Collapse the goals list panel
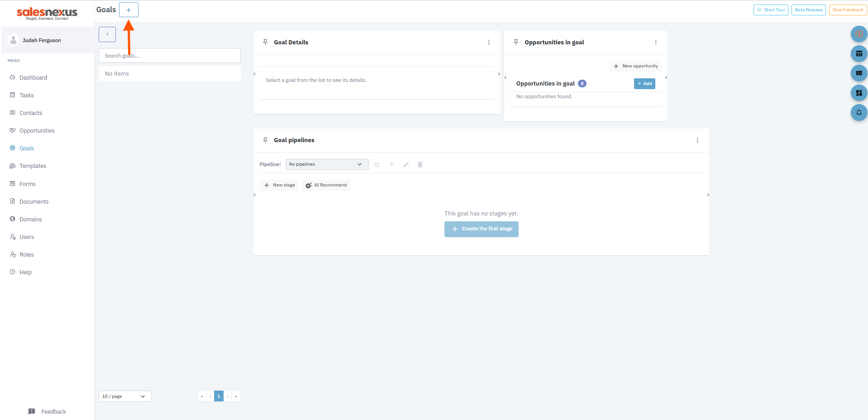The image size is (868, 420). pos(107,34)
